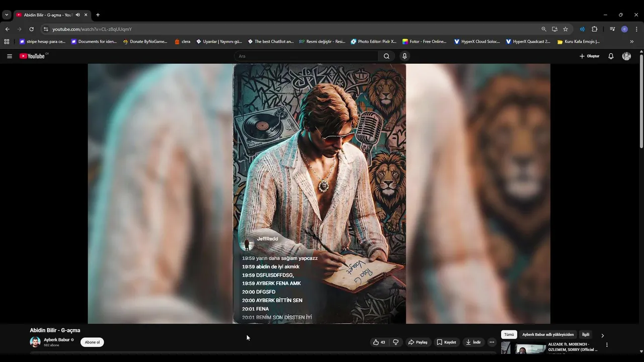Image resolution: width=644 pixels, height=362 pixels.
Task: Open Donate ByNoGame bookmark
Action: click(145, 42)
